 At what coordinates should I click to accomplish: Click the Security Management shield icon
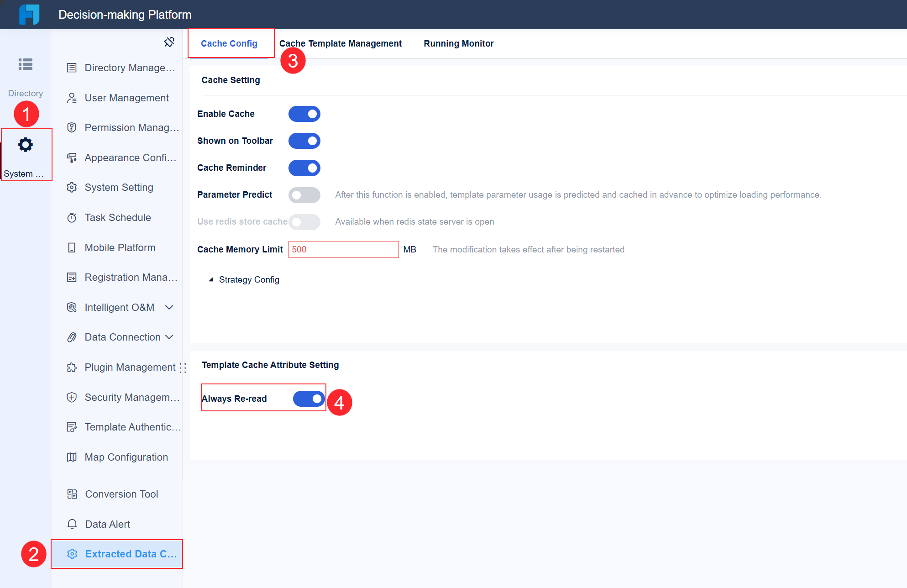tap(72, 397)
